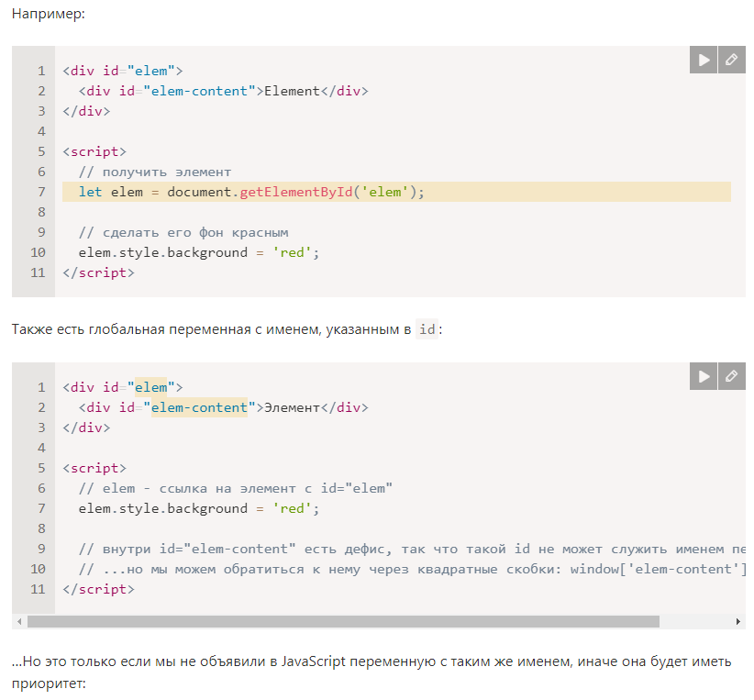Run the first code example with getElementById
The width and height of the screenshot is (754, 700).
pos(704,60)
